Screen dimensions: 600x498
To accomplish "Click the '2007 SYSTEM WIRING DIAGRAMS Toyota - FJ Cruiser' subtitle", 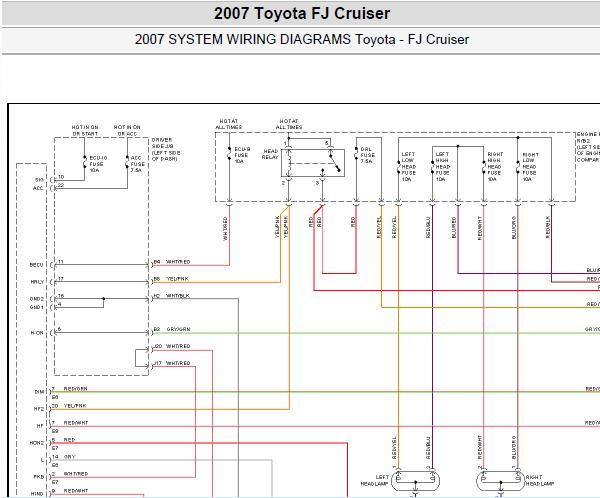I will 302,39.
